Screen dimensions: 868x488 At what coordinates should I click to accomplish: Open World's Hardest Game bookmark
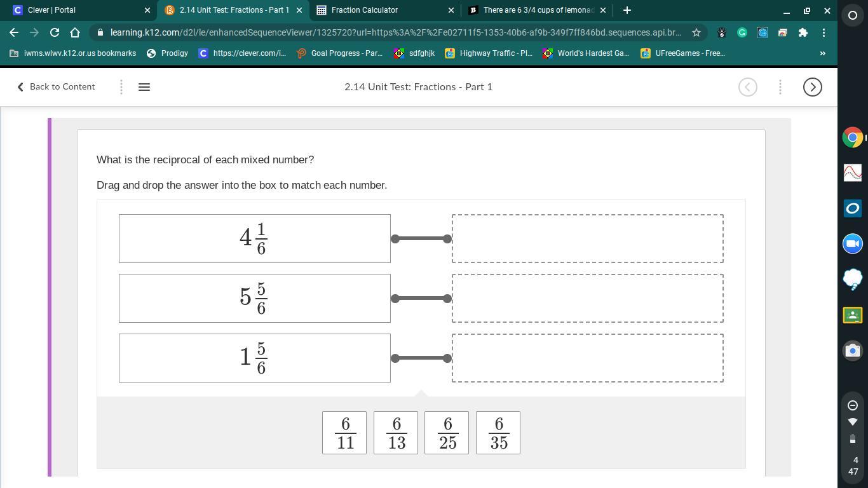(586, 53)
